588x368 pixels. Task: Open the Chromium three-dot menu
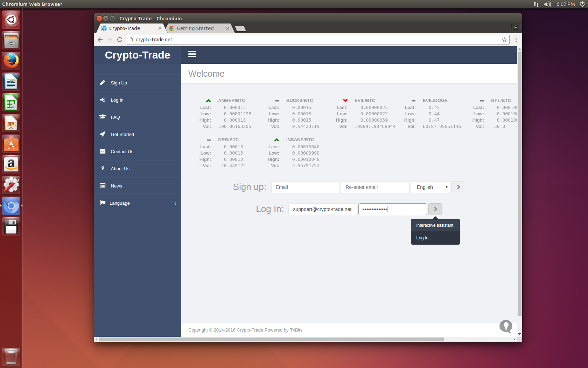(516, 40)
